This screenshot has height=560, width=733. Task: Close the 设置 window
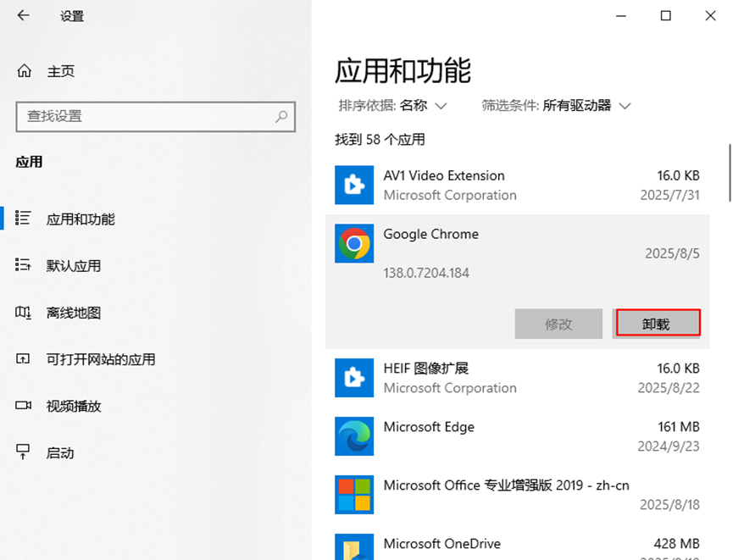pos(711,16)
